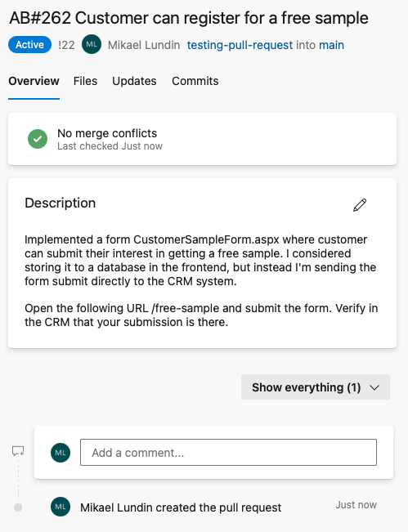Viewport: 408px width, 532px height.
Task: Click ML avatar beside comment box
Action: coord(61,453)
